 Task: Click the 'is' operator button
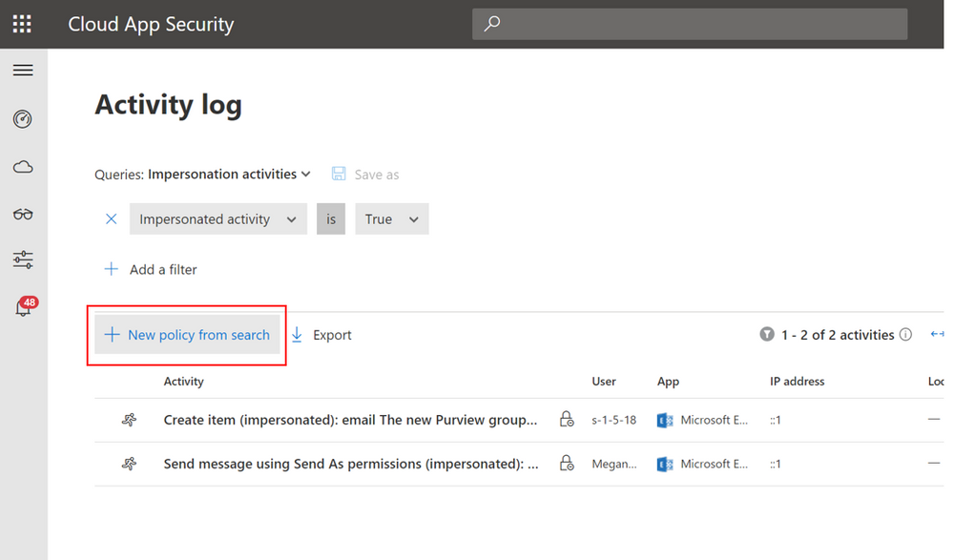[x=331, y=219]
